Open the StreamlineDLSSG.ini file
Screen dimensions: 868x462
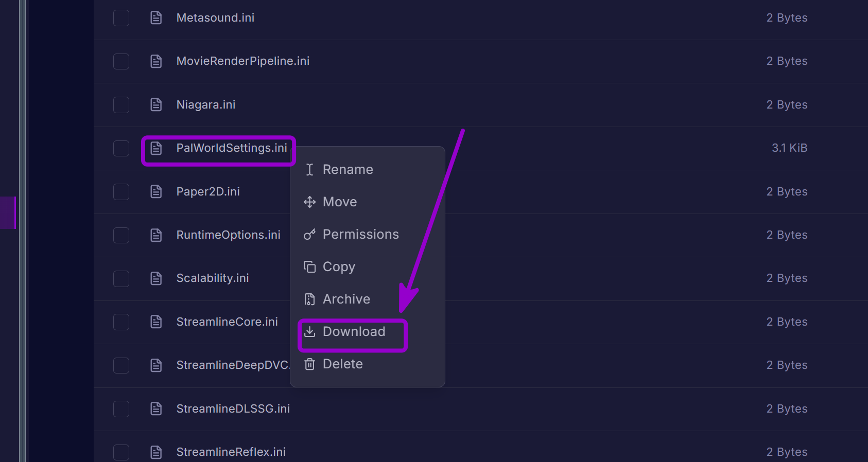click(233, 408)
